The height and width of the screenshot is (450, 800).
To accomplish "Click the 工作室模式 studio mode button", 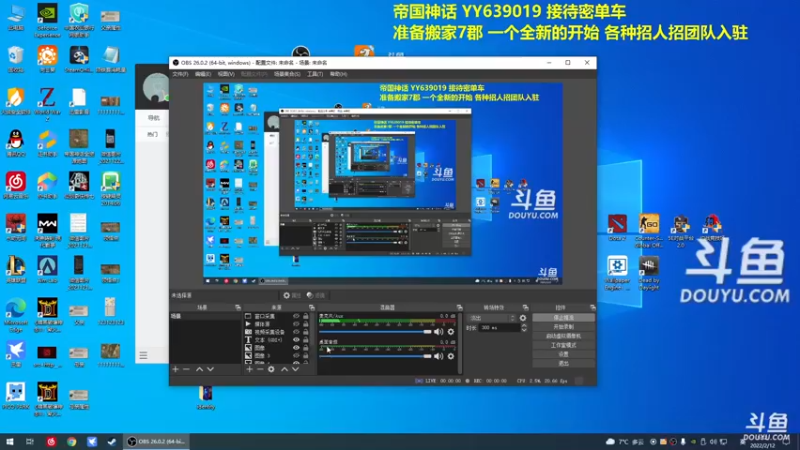I will (563, 345).
